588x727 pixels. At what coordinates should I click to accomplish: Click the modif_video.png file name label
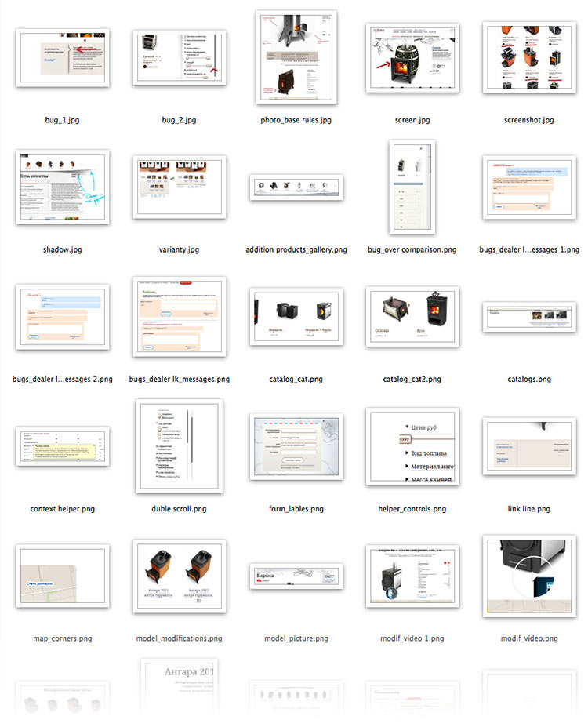(528, 638)
